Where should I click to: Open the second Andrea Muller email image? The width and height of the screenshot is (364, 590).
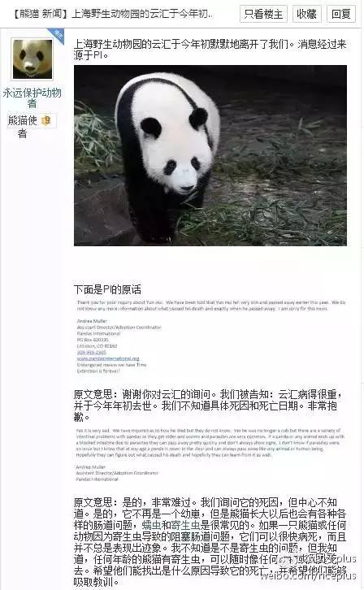click(x=210, y=455)
